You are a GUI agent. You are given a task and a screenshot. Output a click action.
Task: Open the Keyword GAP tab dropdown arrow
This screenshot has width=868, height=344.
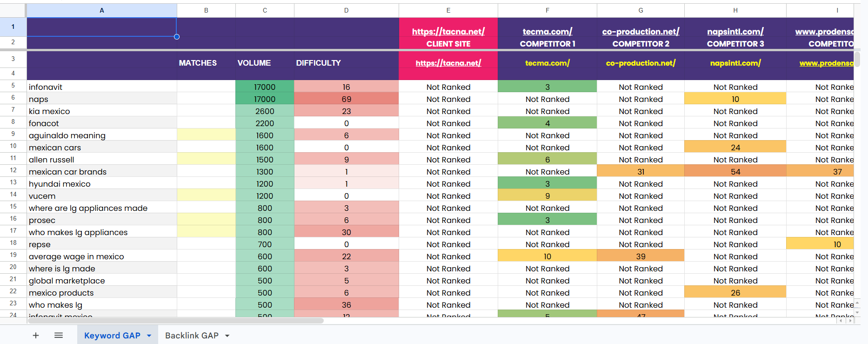[x=149, y=336]
